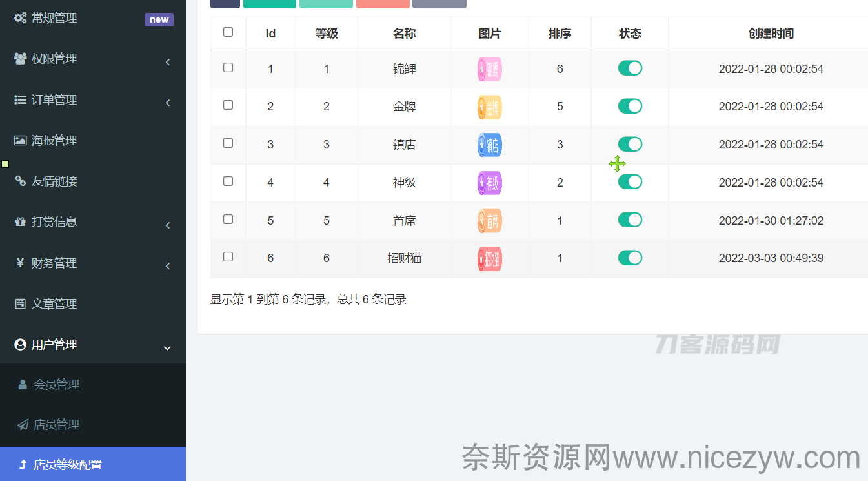Click the 海报管理 picture icon
Image resolution: width=868 pixels, height=481 pixels.
point(21,140)
